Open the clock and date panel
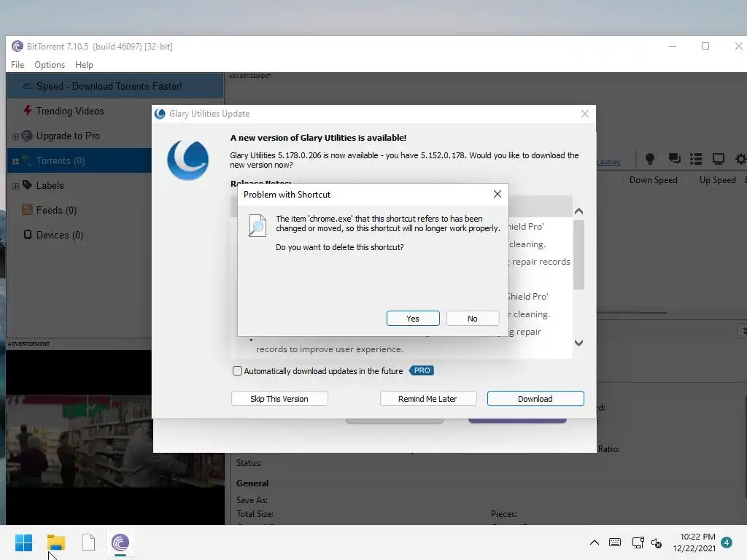 tap(694, 542)
